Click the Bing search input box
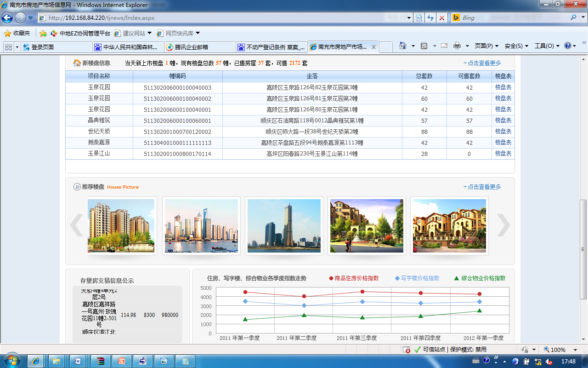The width and height of the screenshot is (588, 368). tap(514, 17)
